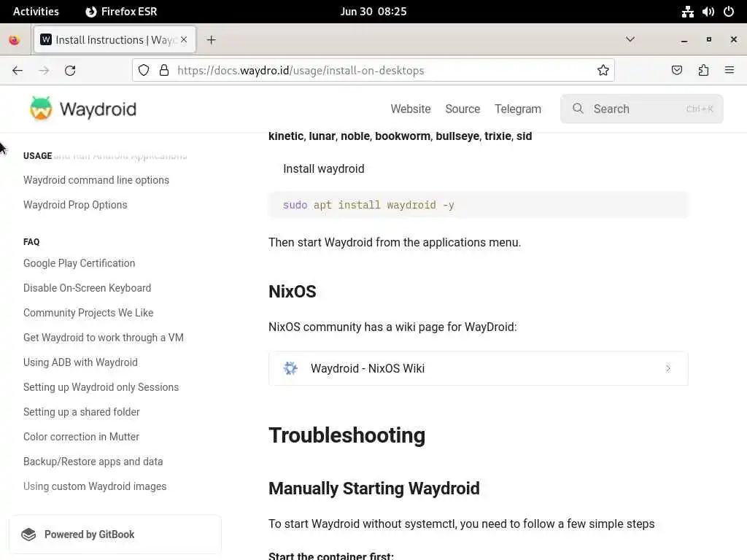Click the URL address bar
Image resolution: width=747 pixels, height=560 pixels.
[373, 71]
